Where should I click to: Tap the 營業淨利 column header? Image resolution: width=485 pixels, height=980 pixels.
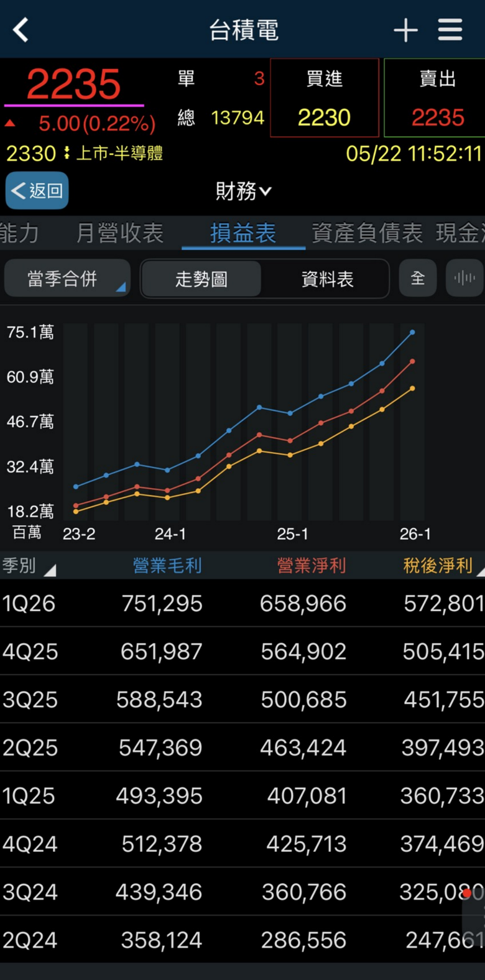pos(312,566)
